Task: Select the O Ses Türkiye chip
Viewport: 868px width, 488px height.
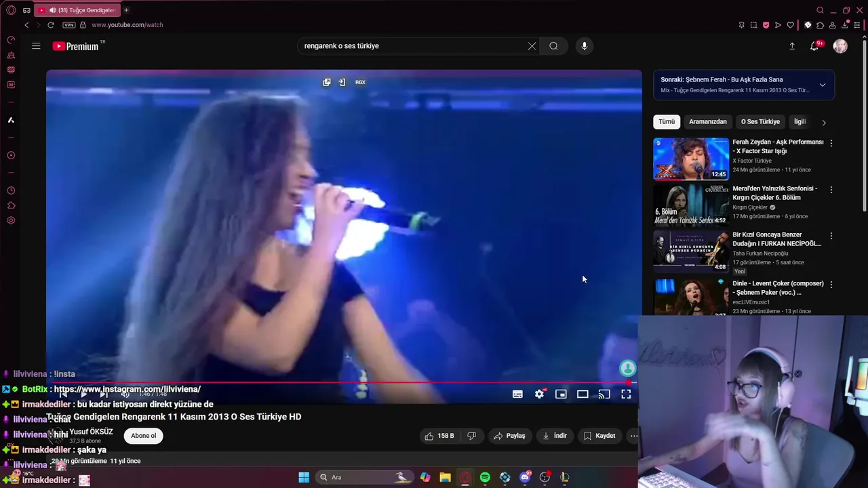Action: tap(760, 122)
